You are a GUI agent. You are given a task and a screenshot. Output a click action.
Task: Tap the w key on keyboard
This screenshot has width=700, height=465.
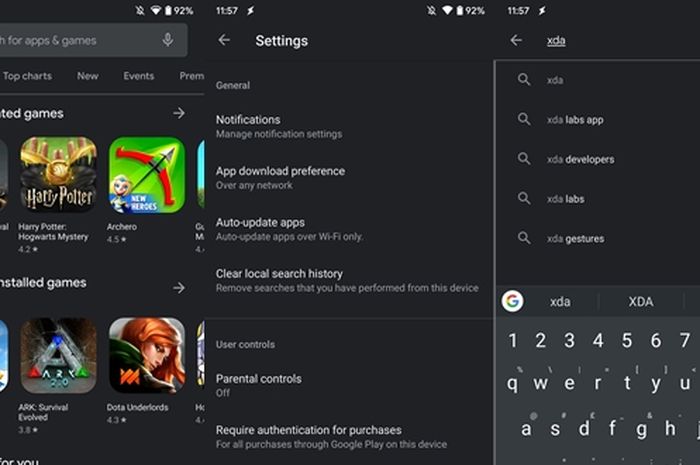coord(541,383)
